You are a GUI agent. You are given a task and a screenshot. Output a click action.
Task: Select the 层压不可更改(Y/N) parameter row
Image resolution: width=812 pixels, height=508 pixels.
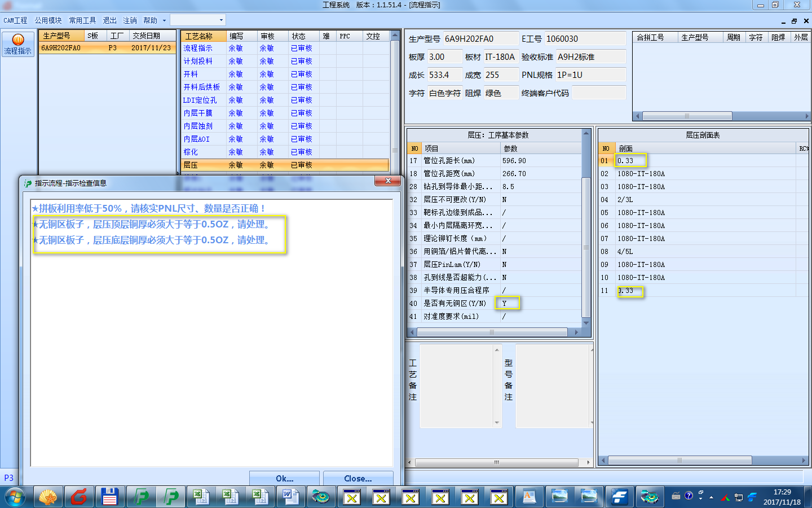tap(494, 200)
